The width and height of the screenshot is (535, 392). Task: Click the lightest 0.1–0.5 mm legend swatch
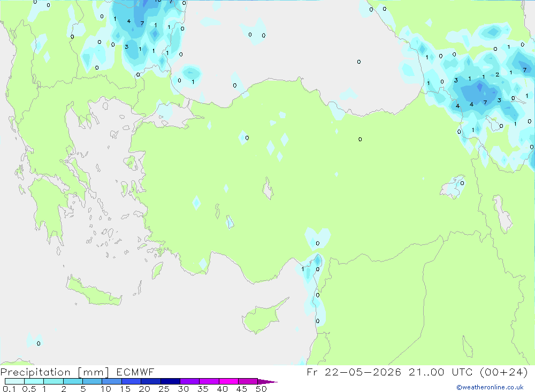coord(14,381)
